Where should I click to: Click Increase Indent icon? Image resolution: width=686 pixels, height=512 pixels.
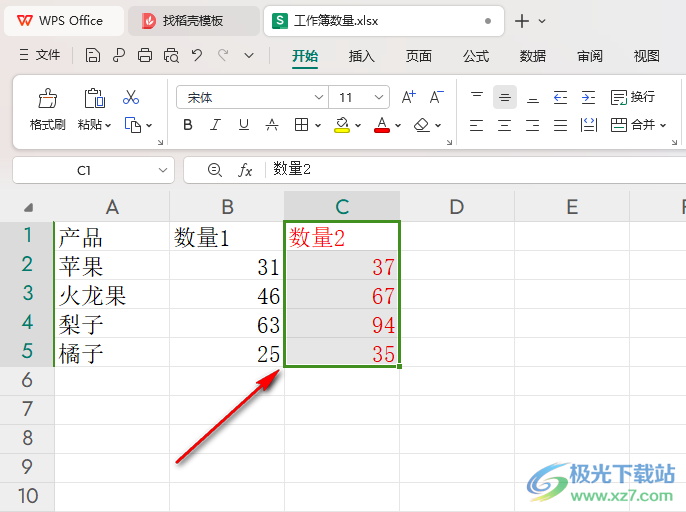(x=588, y=97)
